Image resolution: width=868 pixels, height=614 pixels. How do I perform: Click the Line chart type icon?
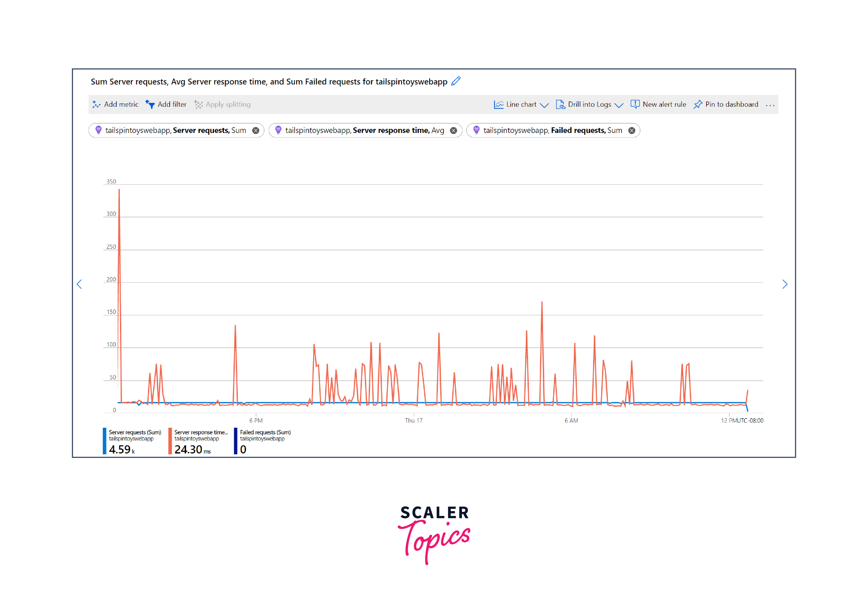point(499,105)
